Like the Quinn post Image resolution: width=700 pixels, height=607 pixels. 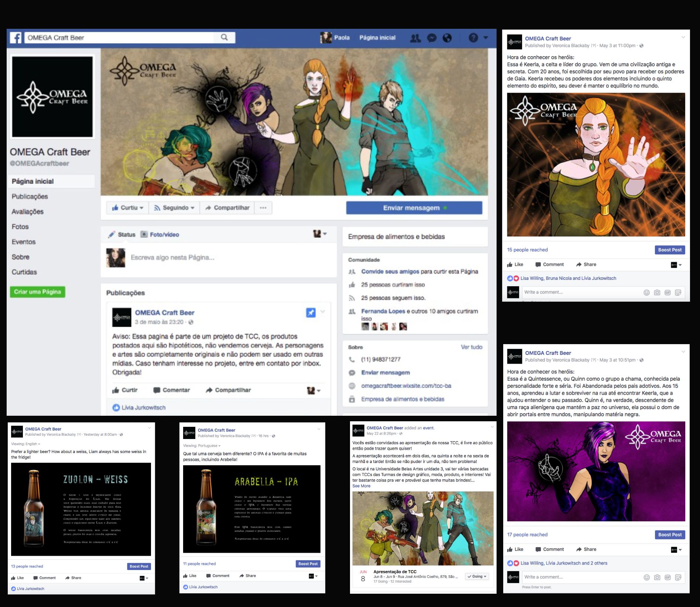pyautogui.click(x=515, y=549)
